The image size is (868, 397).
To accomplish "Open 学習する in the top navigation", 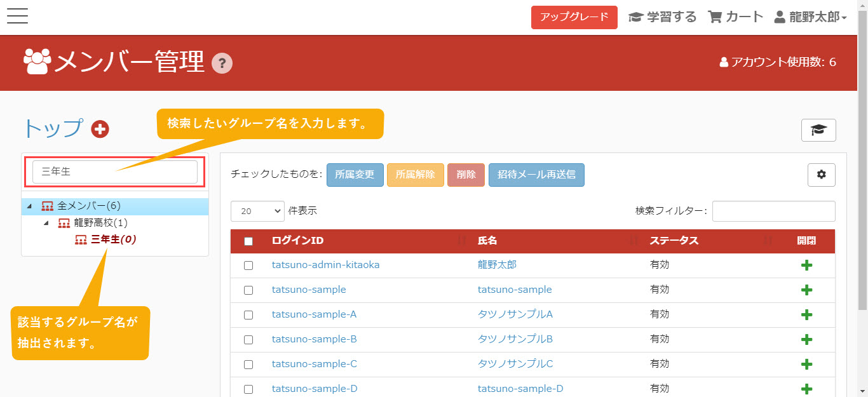I will tap(662, 17).
